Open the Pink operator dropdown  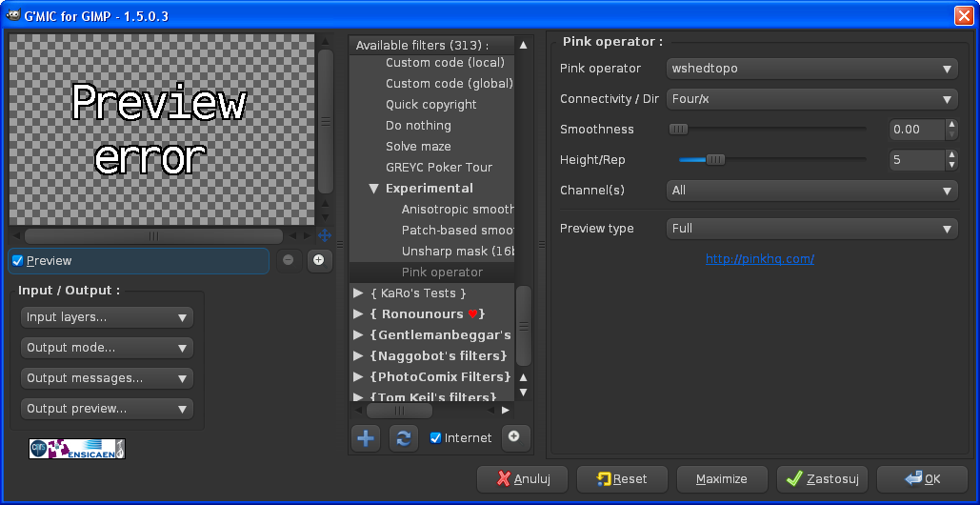pos(811,69)
